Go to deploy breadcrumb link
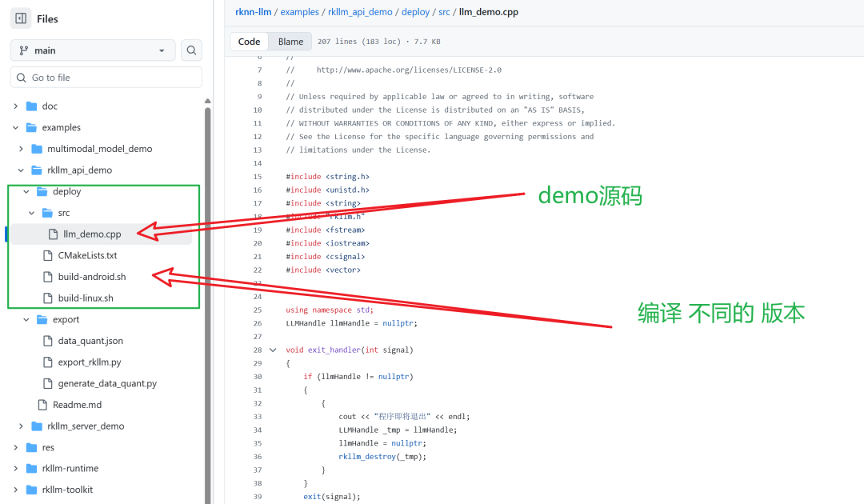 [x=415, y=11]
